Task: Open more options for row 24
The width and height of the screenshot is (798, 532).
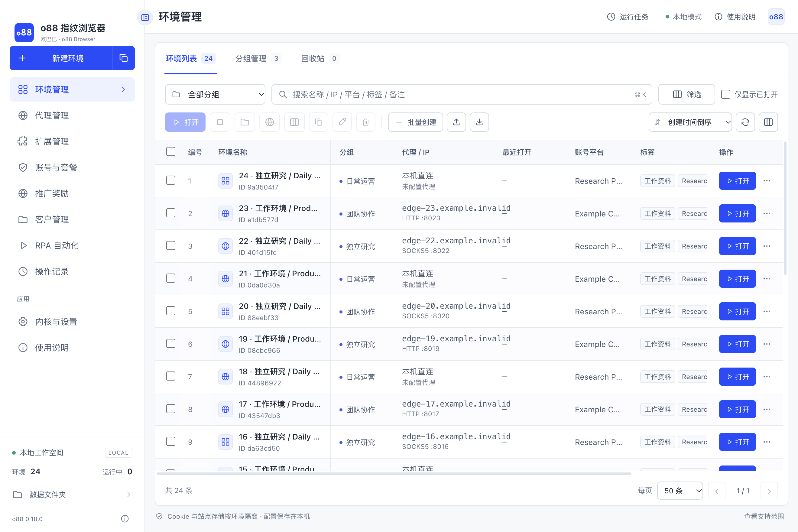Action: [x=767, y=181]
